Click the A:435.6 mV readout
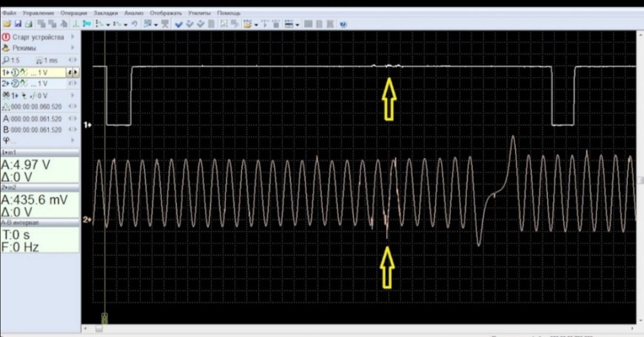Image resolution: width=644 pixels, height=337 pixels. 35,199
